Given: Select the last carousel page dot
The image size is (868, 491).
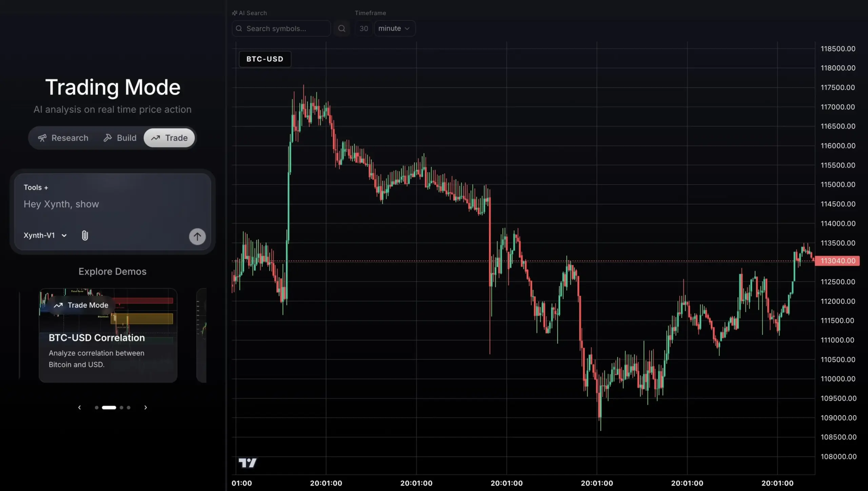Looking at the screenshot, I should (x=129, y=408).
